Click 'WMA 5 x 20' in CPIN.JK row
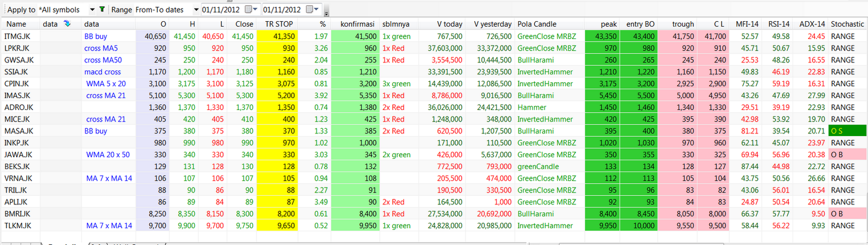This screenshot has width=868, height=245. click(106, 83)
